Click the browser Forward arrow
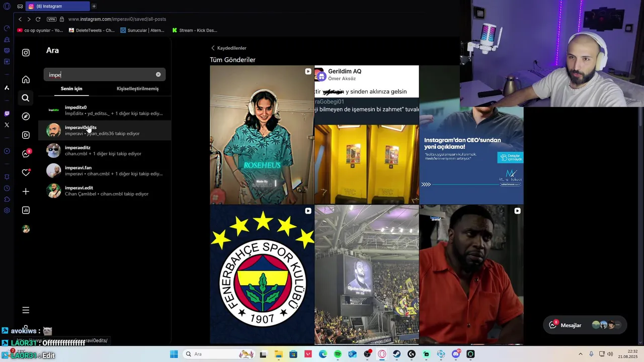The width and height of the screenshot is (644, 362). click(x=29, y=19)
